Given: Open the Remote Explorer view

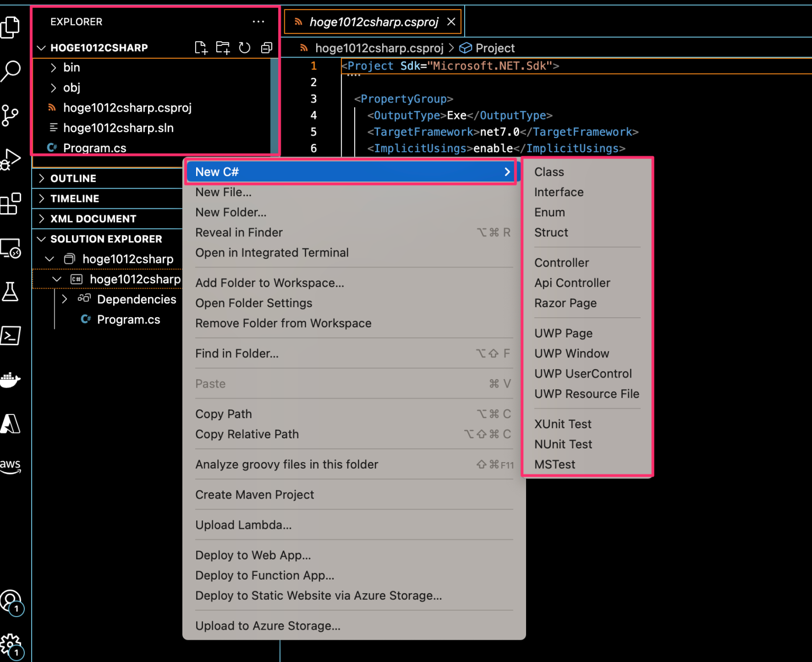Looking at the screenshot, I should (x=11, y=248).
